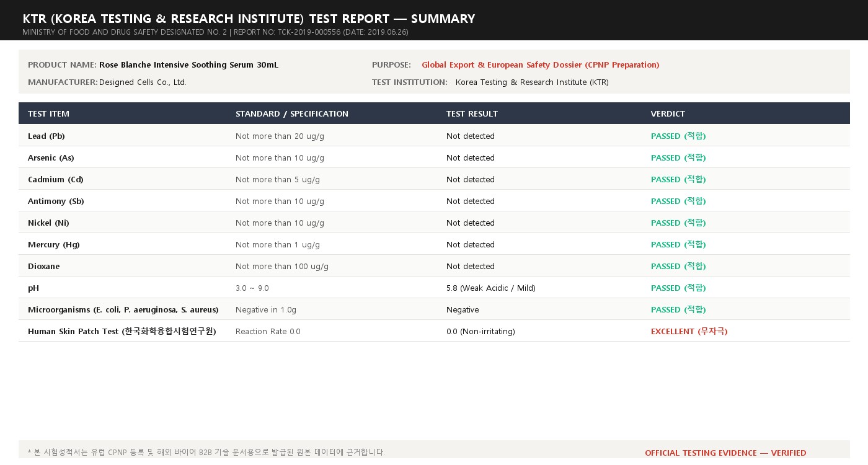Click the STANDARD / SPECIFICATION column header
This screenshot has width=868, height=465.
pyautogui.click(x=292, y=113)
